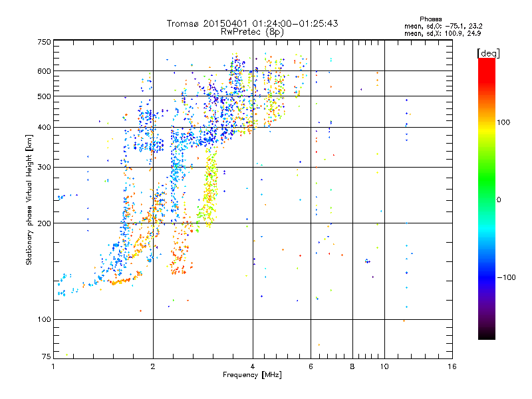
Task: Click the '200' height axis tick label
Action: click(44, 223)
